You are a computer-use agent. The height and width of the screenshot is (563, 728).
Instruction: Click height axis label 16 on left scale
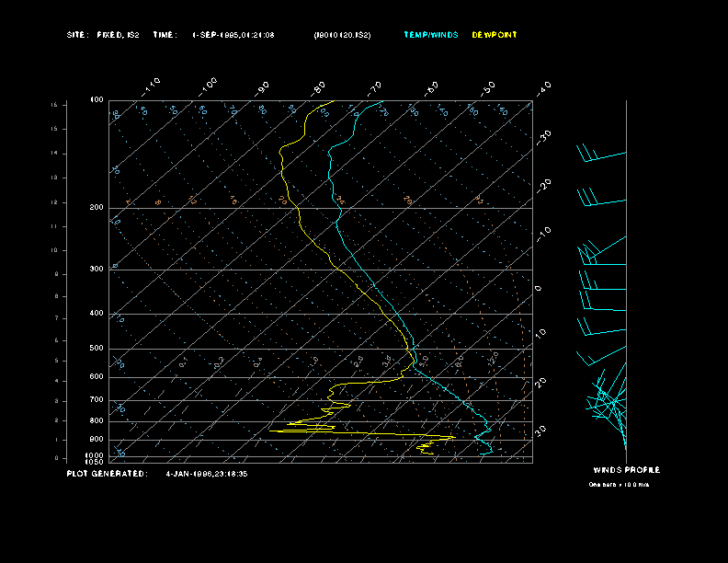pyautogui.click(x=54, y=105)
